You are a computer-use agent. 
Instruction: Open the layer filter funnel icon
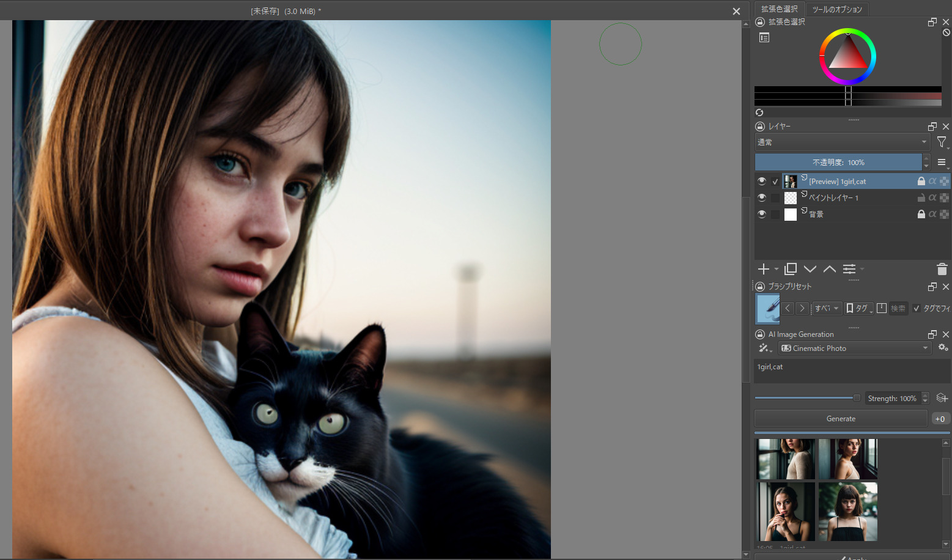point(942,142)
